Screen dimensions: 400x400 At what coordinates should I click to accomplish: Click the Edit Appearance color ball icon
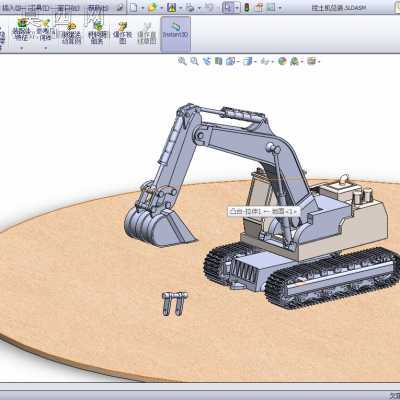coord(282,61)
